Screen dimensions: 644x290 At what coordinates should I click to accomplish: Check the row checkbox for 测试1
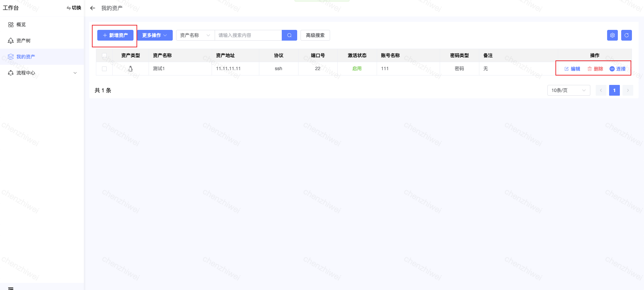tap(104, 68)
